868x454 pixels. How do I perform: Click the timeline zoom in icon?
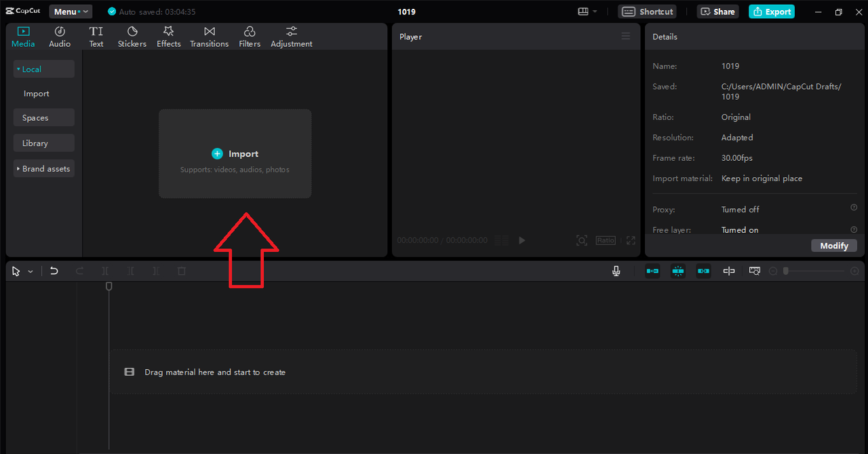(x=854, y=271)
